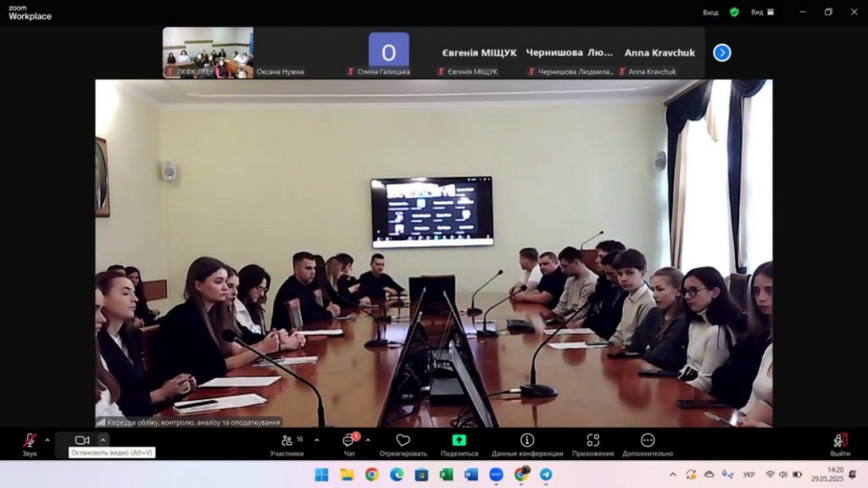The image size is (868, 488).
Task: Click the green encryption shield icon
Action: coord(734,12)
